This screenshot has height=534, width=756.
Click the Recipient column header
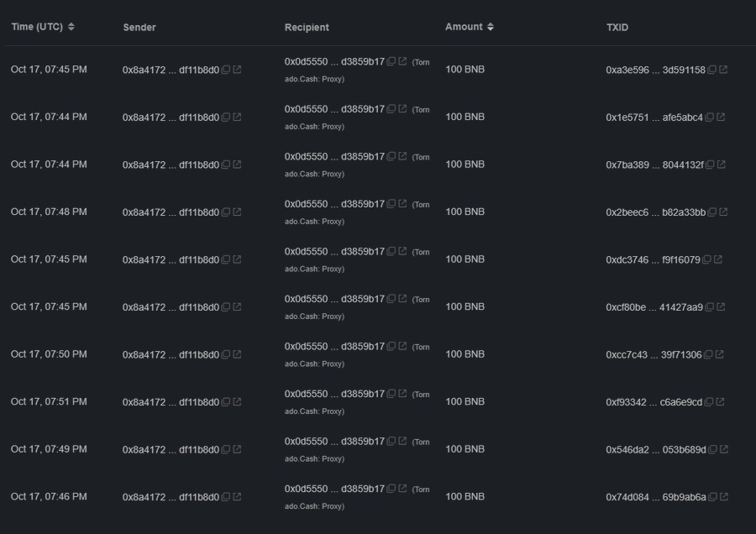[x=307, y=27]
